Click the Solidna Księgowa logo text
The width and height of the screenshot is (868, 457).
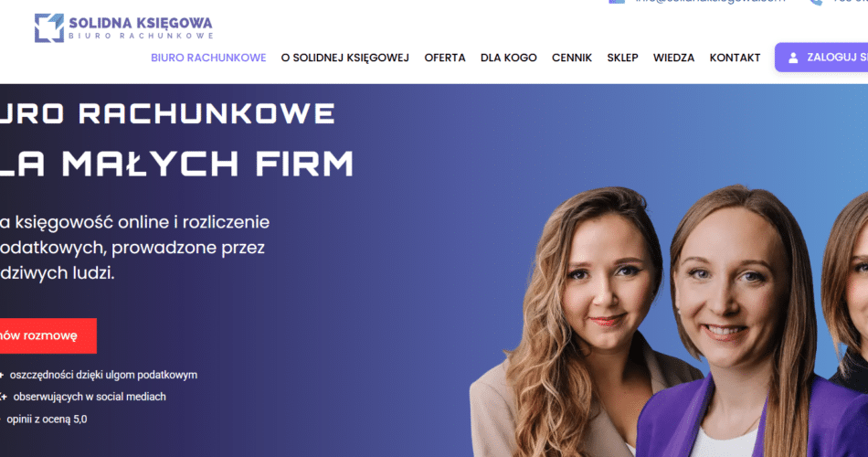(141, 27)
